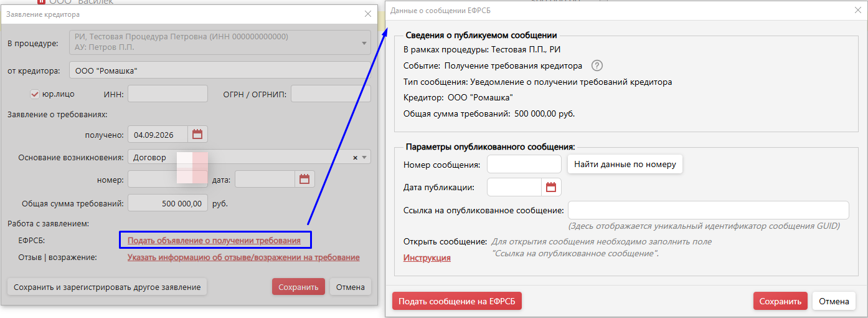Focus the contract "номер" input field
The width and height of the screenshot is (868, 318).
(167, 180)
